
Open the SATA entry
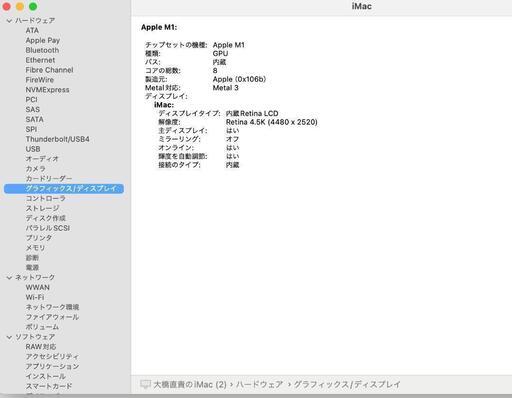coord(34,119)
